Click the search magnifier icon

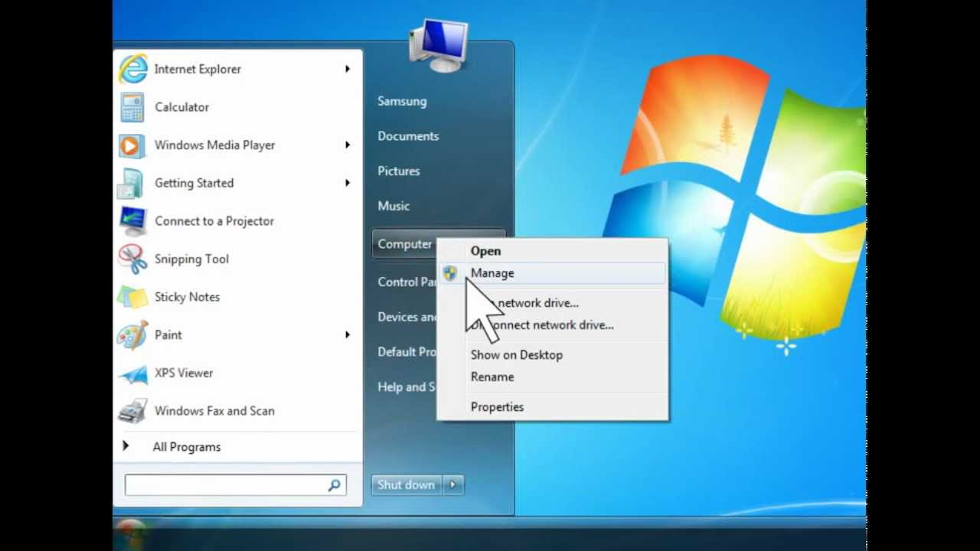[335, 485]
